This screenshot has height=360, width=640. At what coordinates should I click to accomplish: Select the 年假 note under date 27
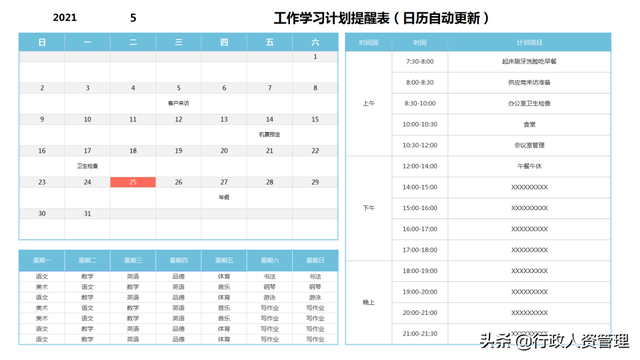coord(224,197)
